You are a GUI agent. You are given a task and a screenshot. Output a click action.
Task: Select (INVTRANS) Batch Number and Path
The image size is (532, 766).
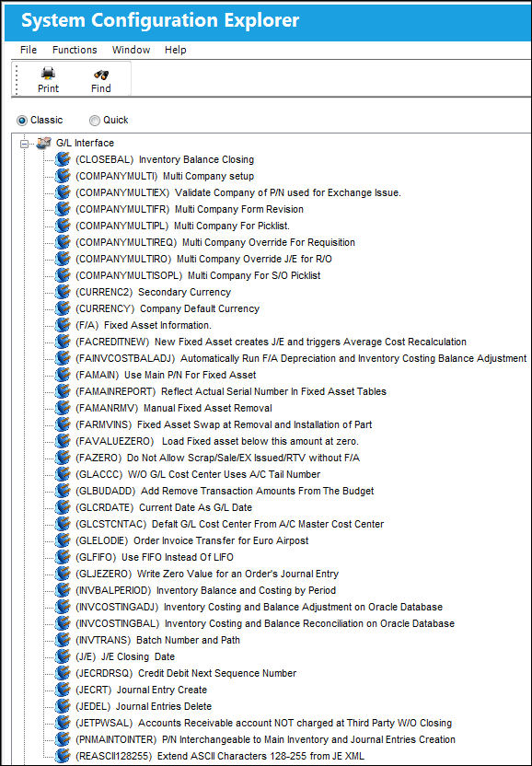coord(157,641)
